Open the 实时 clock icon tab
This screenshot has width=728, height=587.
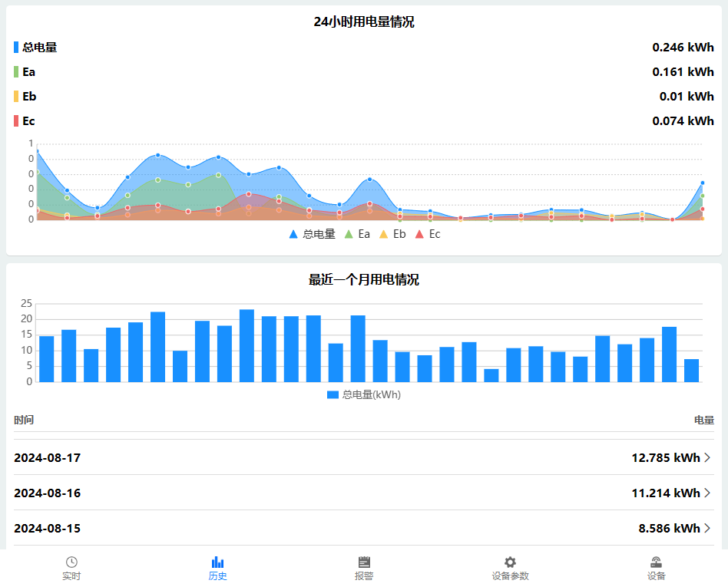pos(71,562)
